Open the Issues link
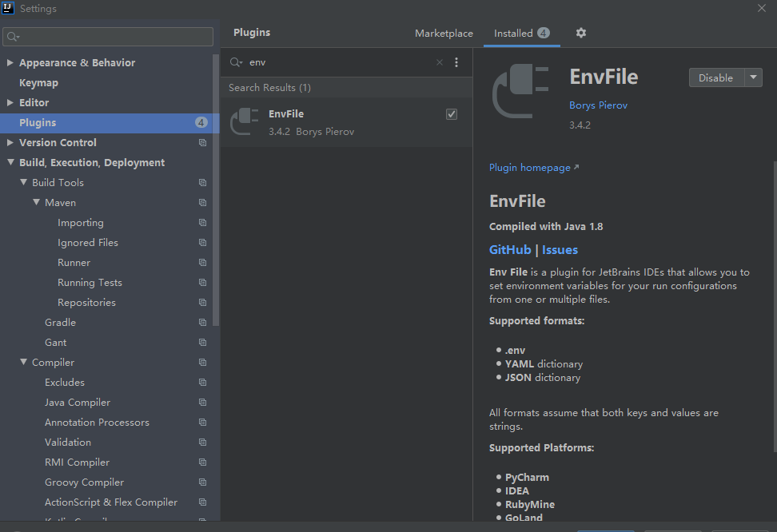The width and height of the screenshot is (777, 532). tap(560, 250)
